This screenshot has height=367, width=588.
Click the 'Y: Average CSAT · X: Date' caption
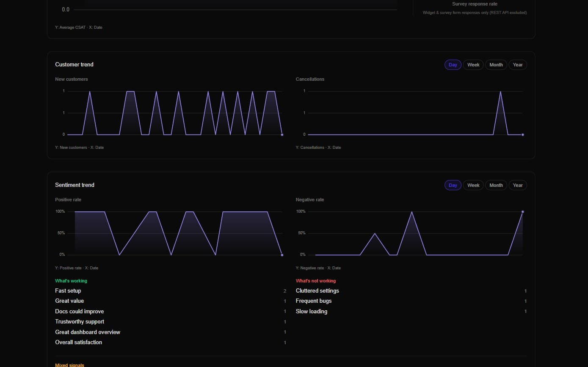pyautogui.click(x=79, y=27)
